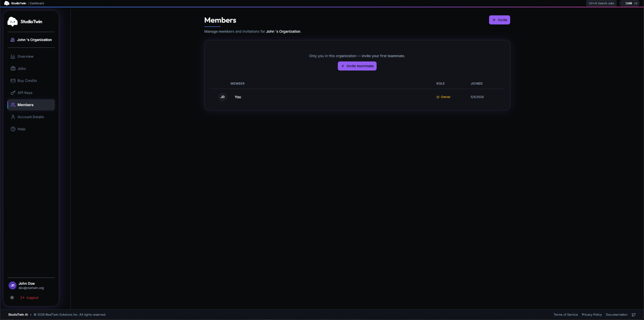Select John's Organization in sidebar
The image size is (644, 320).
tap(31, 40)
